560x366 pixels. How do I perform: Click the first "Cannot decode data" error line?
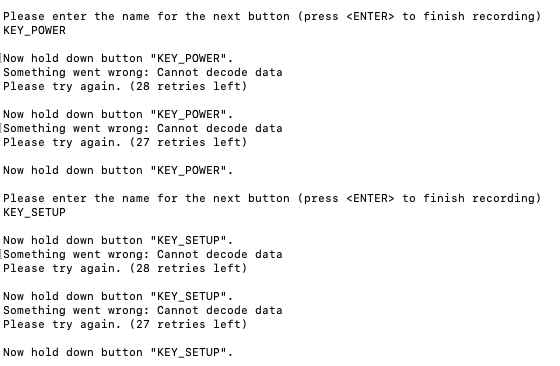[143, 72]
